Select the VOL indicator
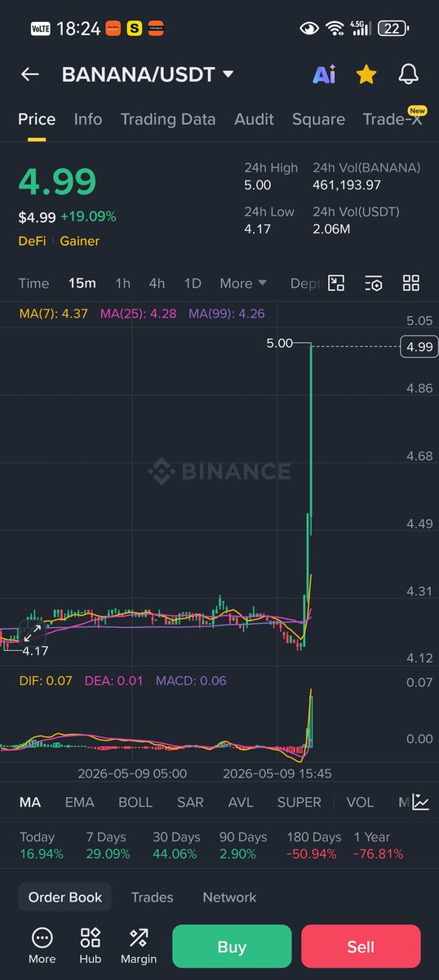This screenshot has height=980, width=439. (360, 802)
